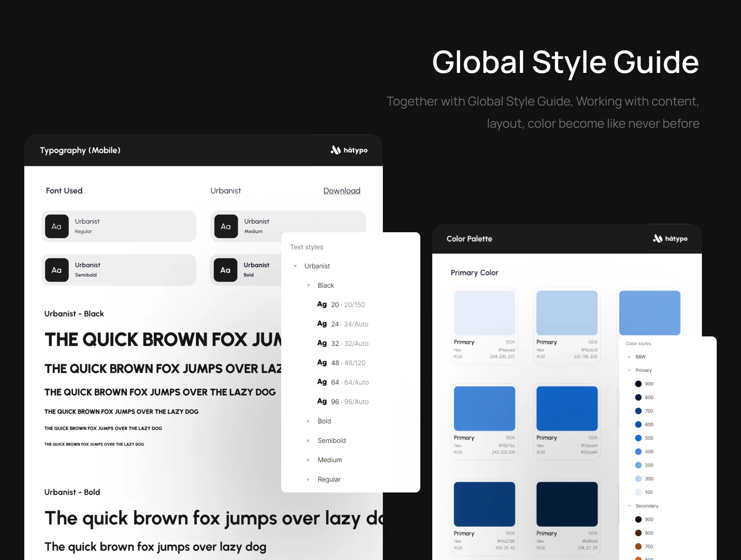Expand the Regular text style subgroup
Screen dimensions: 741x560
[x=308, y=479]
